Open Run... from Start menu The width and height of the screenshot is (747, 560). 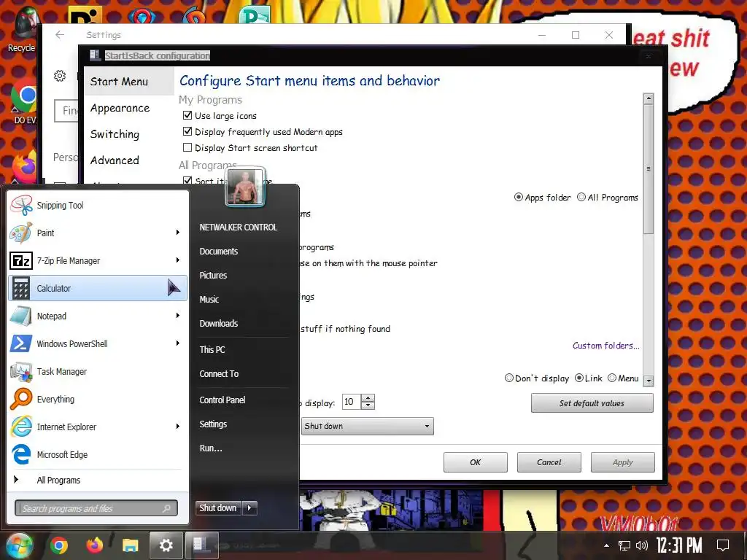coord(211,448)
